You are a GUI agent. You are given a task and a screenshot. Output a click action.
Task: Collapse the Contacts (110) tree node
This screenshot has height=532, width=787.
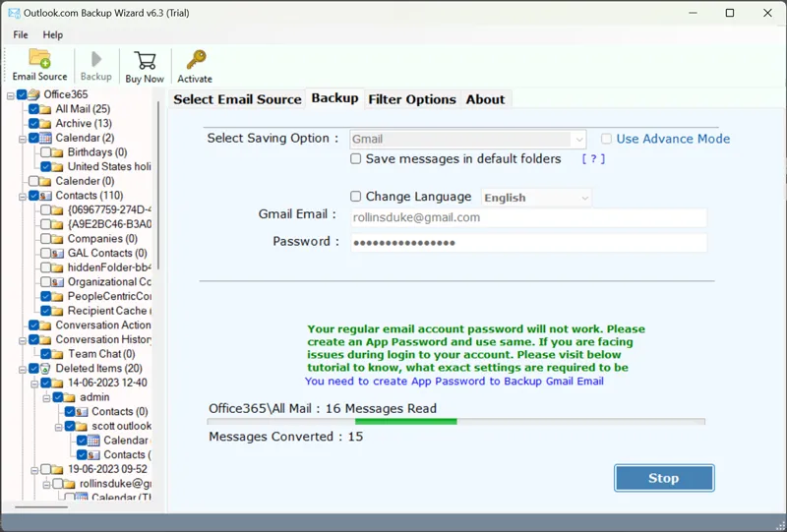tap(22, 197)
